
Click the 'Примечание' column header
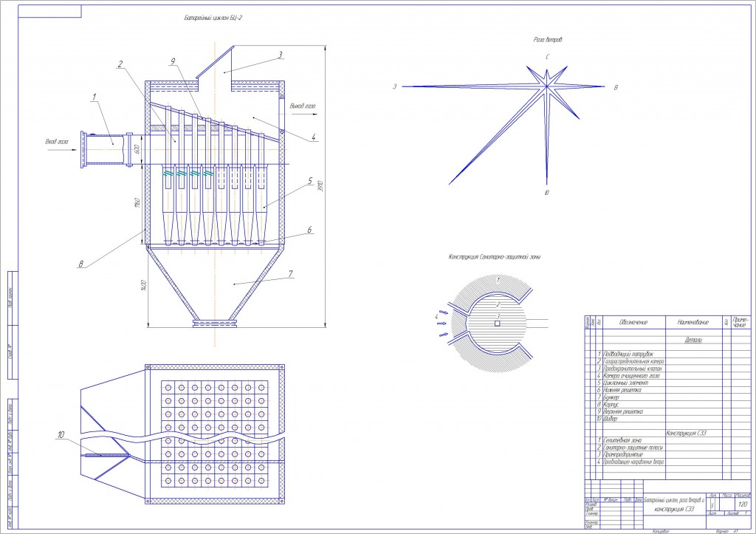740,322
